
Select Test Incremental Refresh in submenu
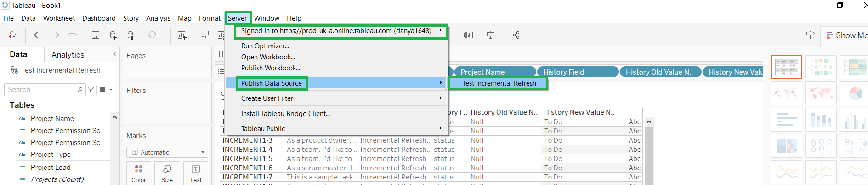[x=499, y=83]
